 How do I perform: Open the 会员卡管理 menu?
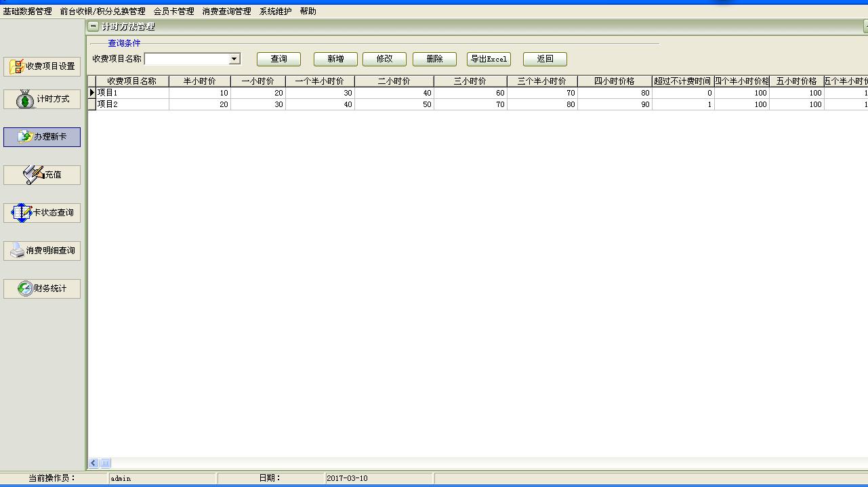pyautogui.click(x=173, y=12)
